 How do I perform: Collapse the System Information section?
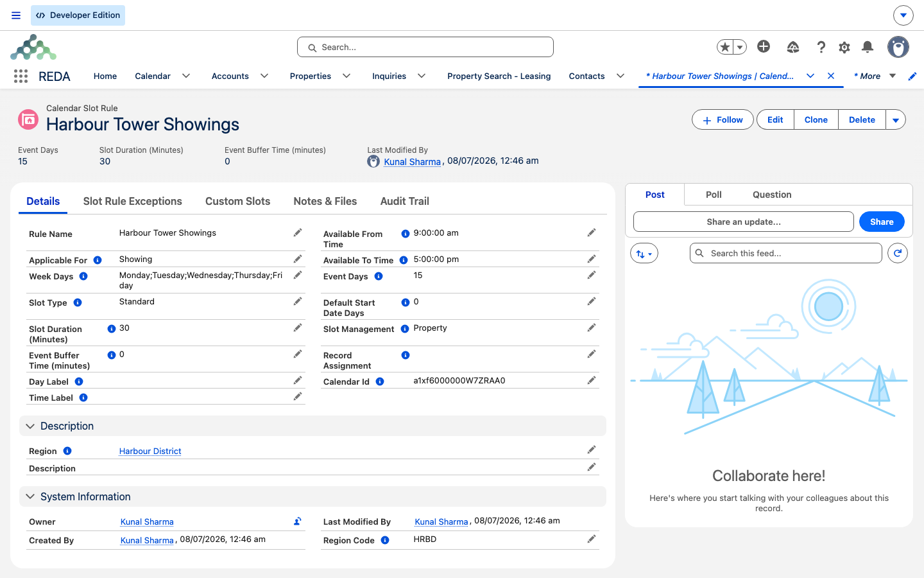pos(30,496)
